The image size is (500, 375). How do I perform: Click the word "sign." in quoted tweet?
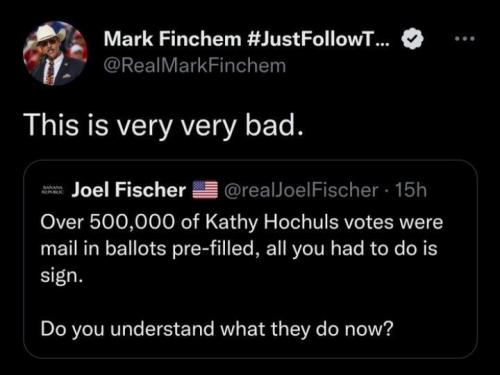tap(61, 276)
